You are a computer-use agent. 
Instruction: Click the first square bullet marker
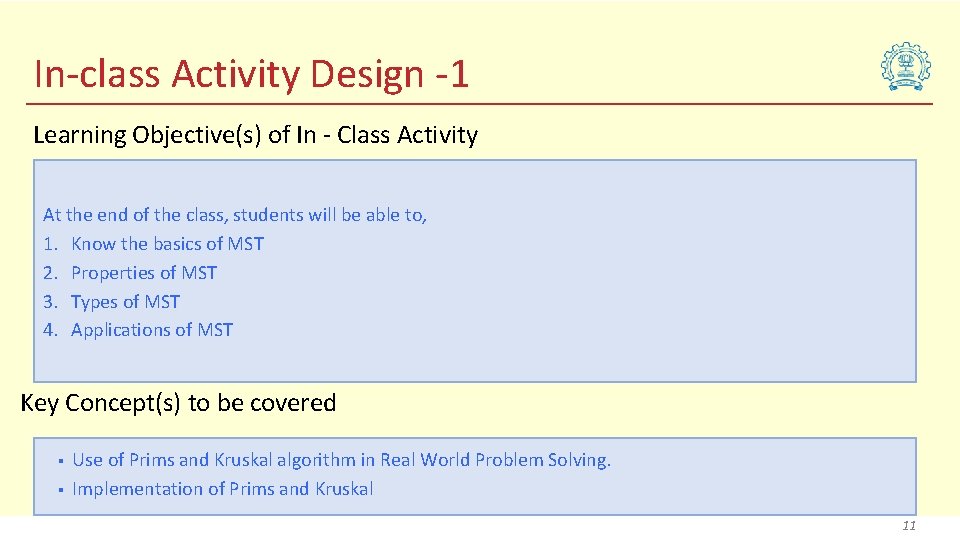point(60,461)
